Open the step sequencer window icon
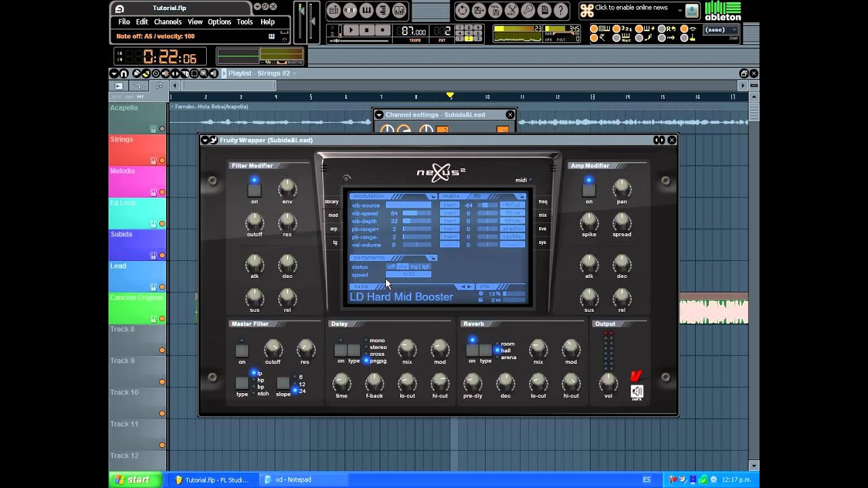Image resolution: width=868 pixels, height=488 pixels. 350,10
